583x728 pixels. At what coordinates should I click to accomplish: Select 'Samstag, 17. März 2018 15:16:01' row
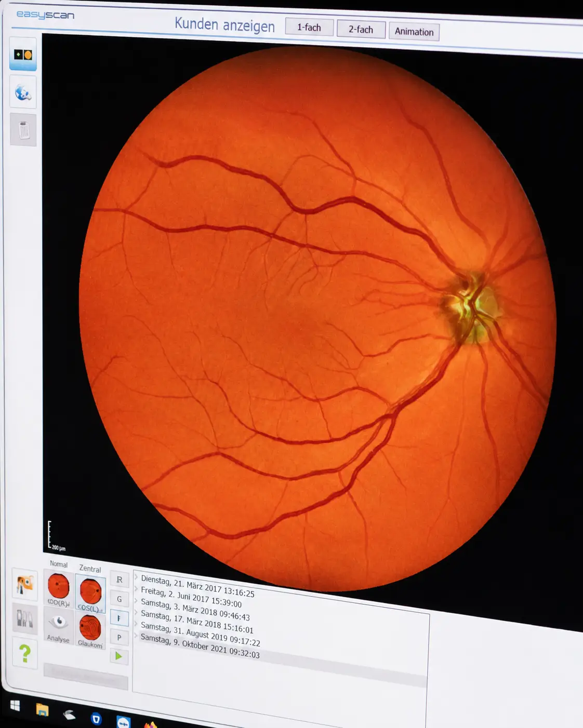pos(197,622)
